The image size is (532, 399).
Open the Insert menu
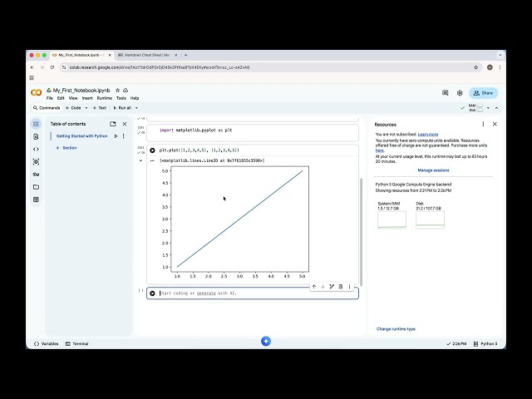pos(87,98)
